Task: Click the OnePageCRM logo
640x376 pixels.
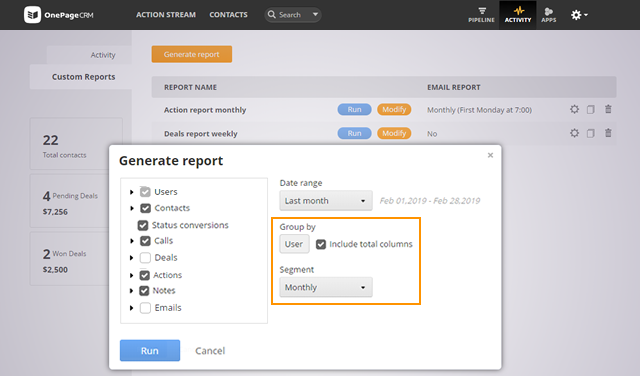Action: (x=59, y=15)
